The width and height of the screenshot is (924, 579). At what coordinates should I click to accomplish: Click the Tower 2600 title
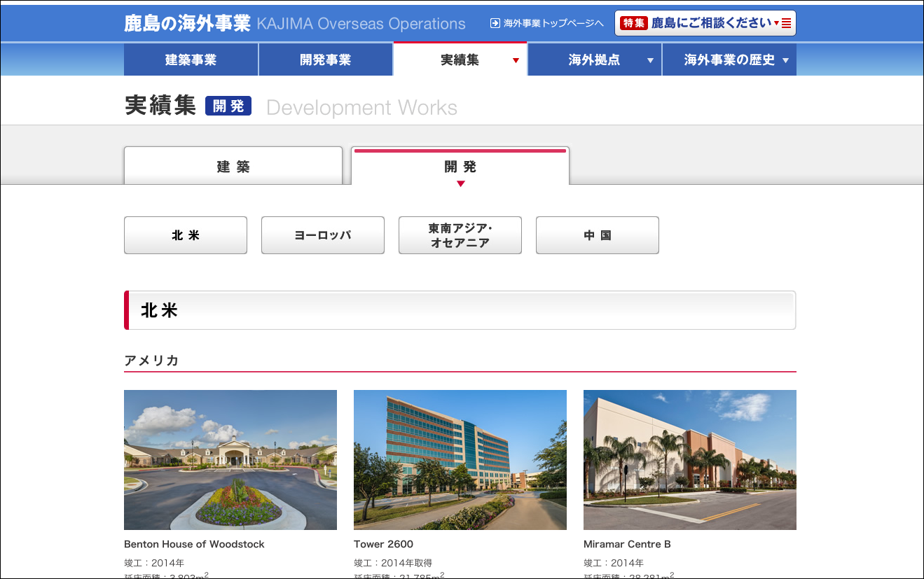(383, 544)
